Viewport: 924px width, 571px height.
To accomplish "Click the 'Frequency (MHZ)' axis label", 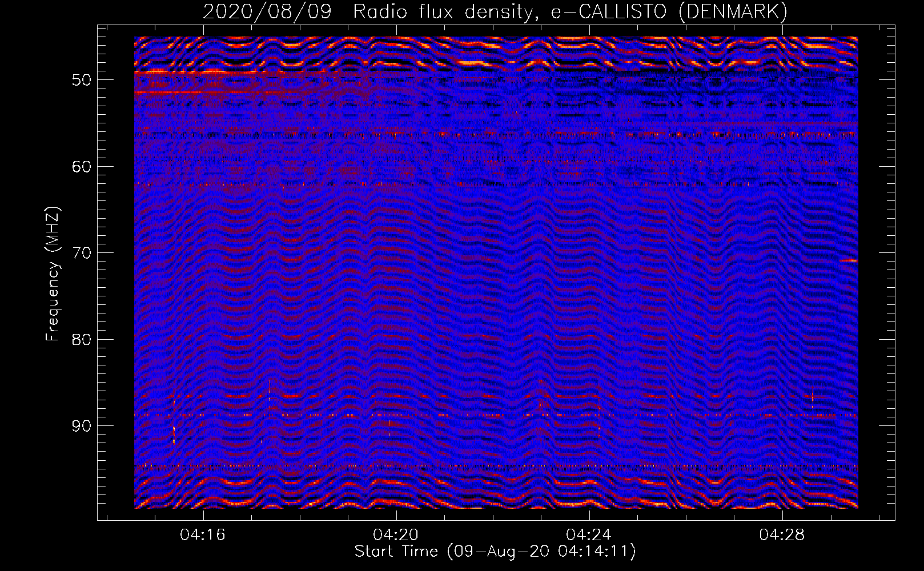I will coord(53,274).
